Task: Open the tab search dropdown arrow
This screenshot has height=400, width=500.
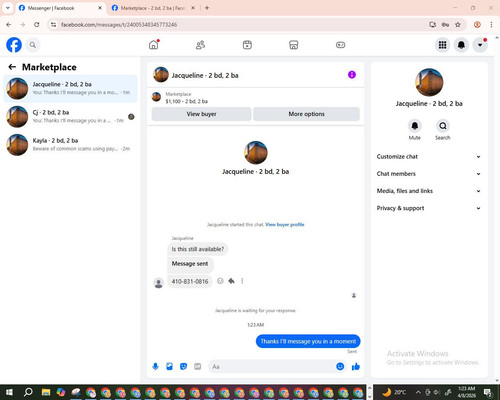Action: (x=8, y=8)
